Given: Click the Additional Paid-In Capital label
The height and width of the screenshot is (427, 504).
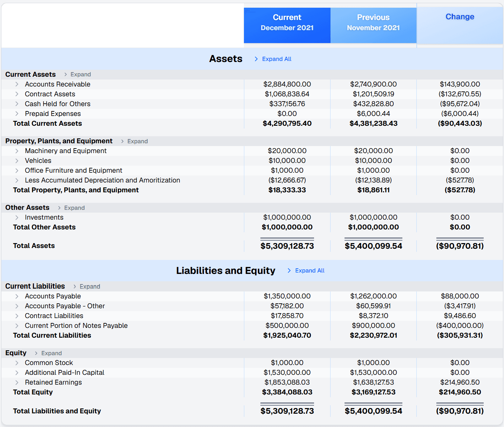Looking at the screenshot, I should click(x=64, y=372).
